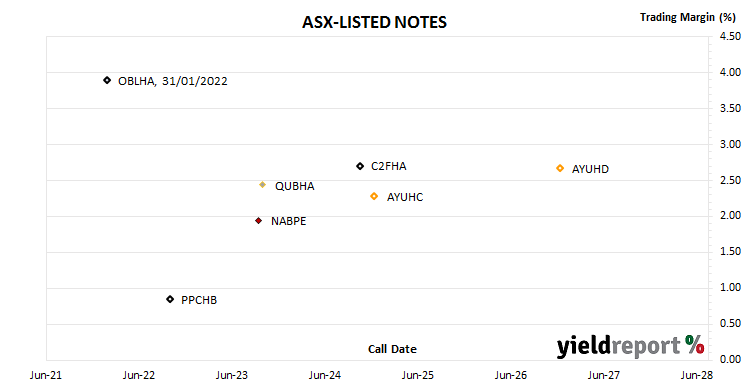750x391 pixels.
Task: Click the OBLHA, 31/01/2022 data label
Action: pyautogui.click(x=173, y=81)
